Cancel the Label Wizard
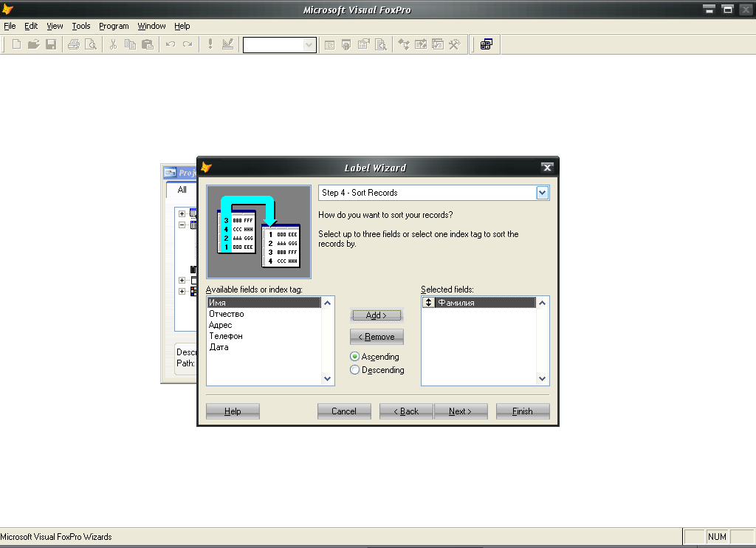Image resolution: width=756 pixels, height=548 pixels. [344, 411]
